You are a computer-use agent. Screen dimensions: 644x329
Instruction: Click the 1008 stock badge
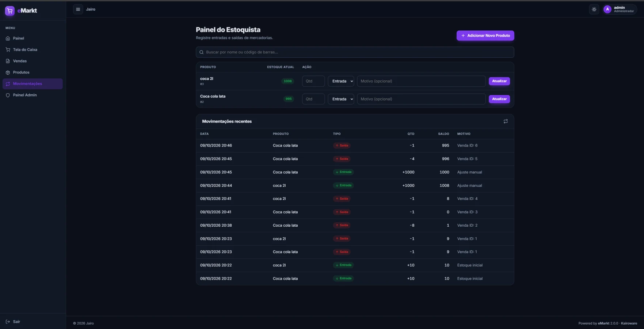click(288, 81)
